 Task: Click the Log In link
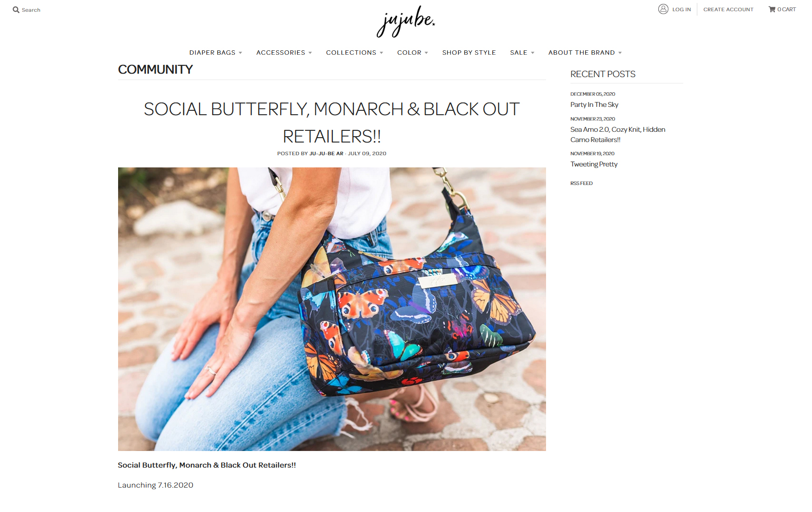(x=681, y=9)
